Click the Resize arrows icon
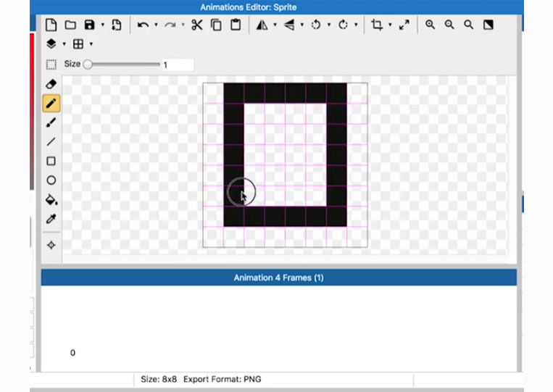The height and width of the screenshot is (392, 553). point(404,25)
